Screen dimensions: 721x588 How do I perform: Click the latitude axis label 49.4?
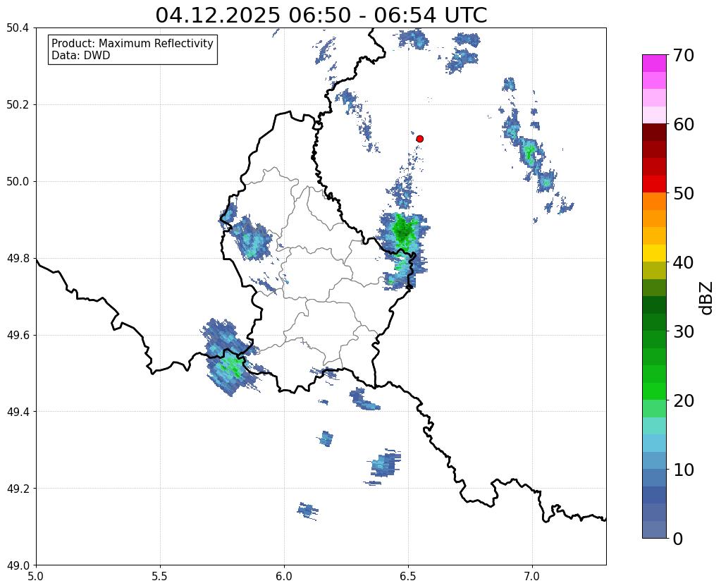click(x=18, y=412)
